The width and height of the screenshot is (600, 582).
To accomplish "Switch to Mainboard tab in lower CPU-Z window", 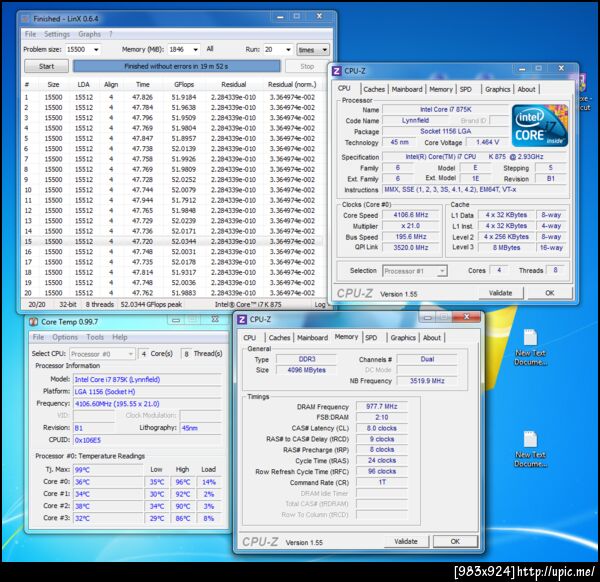I will pyautogui.click(x=312, y=337).
